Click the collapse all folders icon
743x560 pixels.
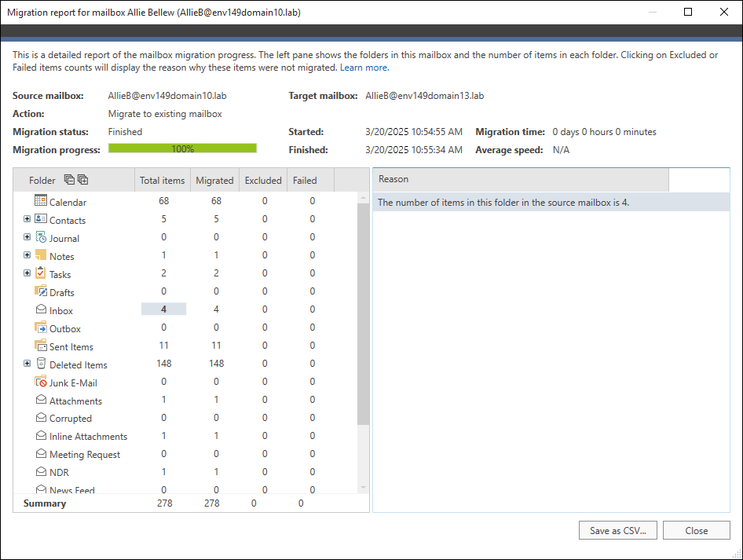point(69,180)
